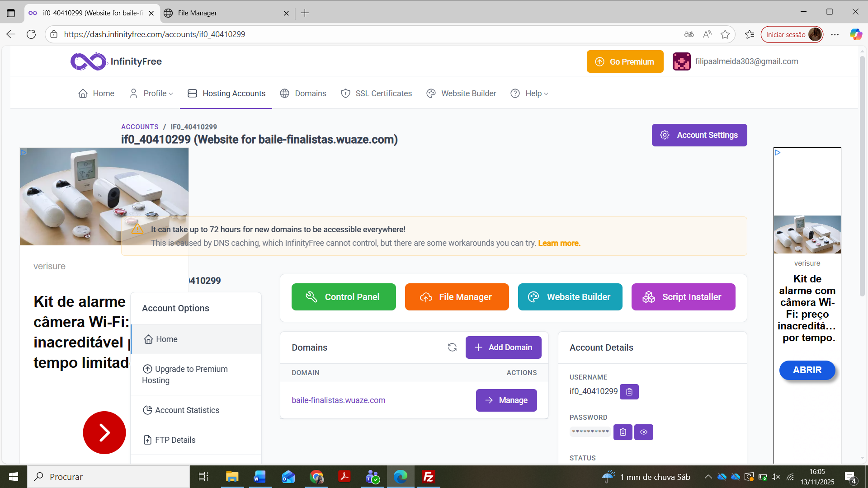Reload the browser page

coord(31,34)
